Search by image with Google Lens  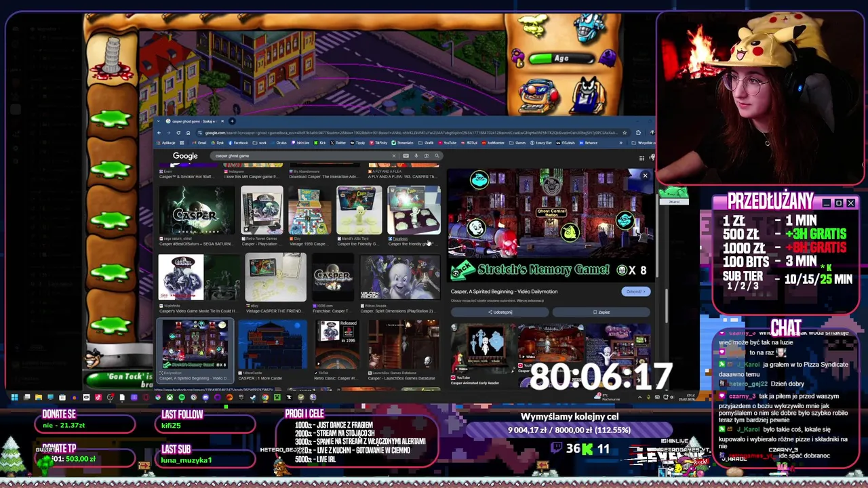point(426,156)
